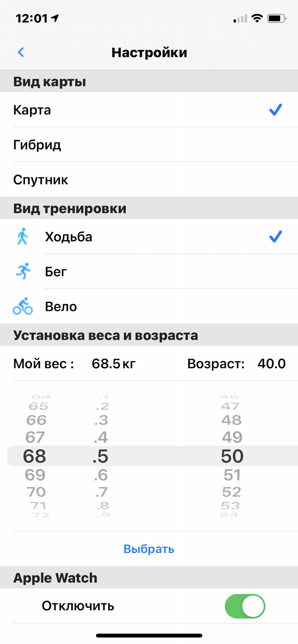Select the Бег running workout icon
Image resolution: width=298 pixels, height=644 pixels.
(22, 271)
